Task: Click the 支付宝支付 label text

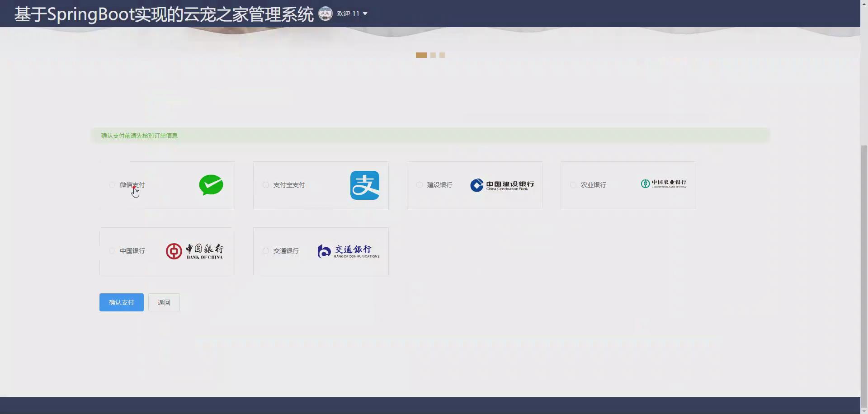Action: 289,185
